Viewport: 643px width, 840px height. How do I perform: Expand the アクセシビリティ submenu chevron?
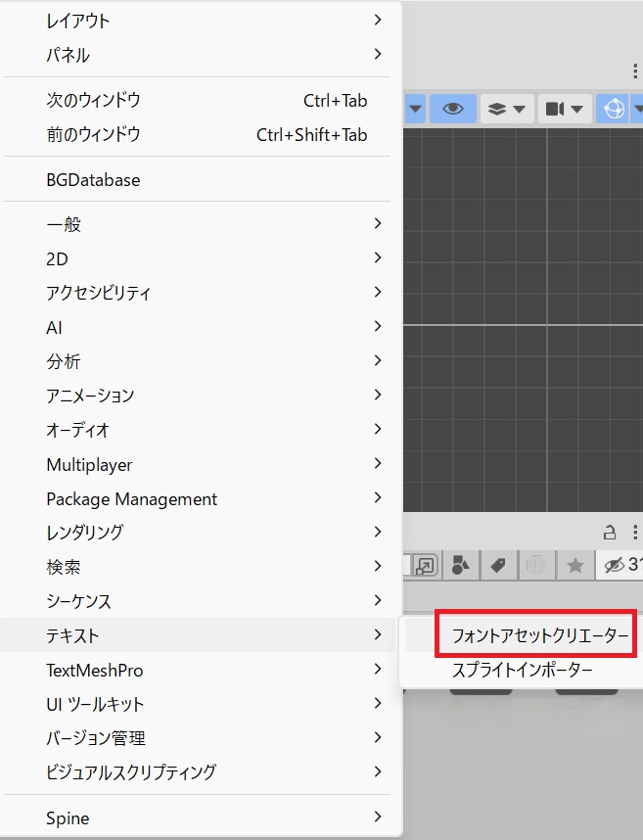(378, 292)
